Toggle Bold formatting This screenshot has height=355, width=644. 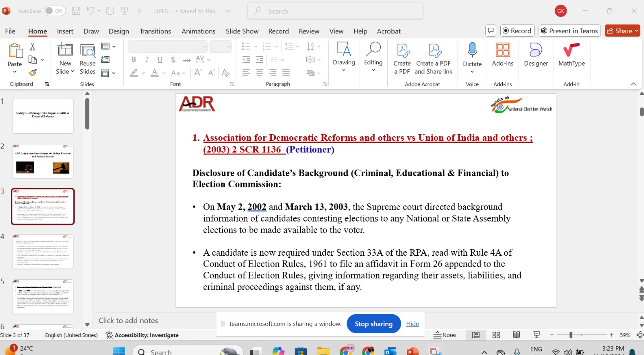click(134, 60)
